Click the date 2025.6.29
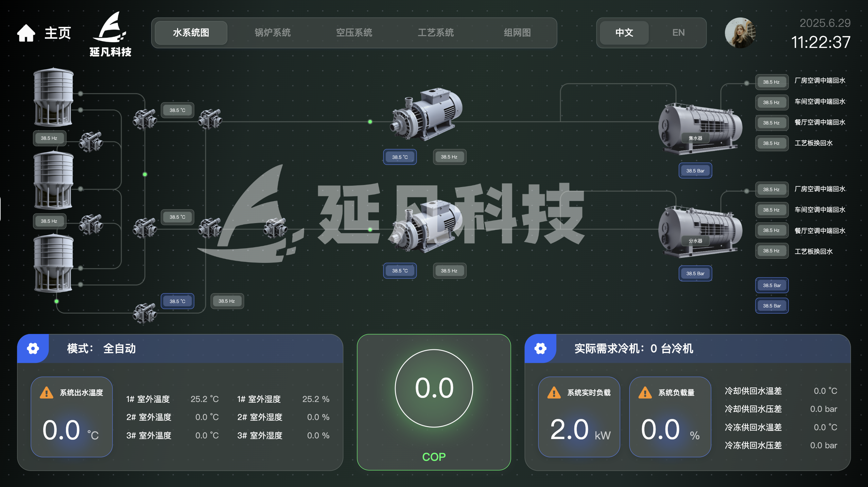This screenshot has width=868, height=487. [825, 23]
